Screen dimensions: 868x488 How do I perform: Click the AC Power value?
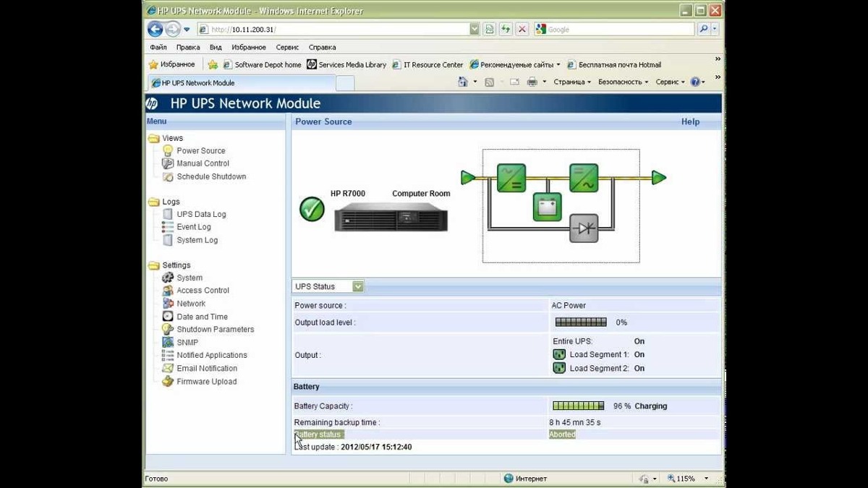coord(569,306)
